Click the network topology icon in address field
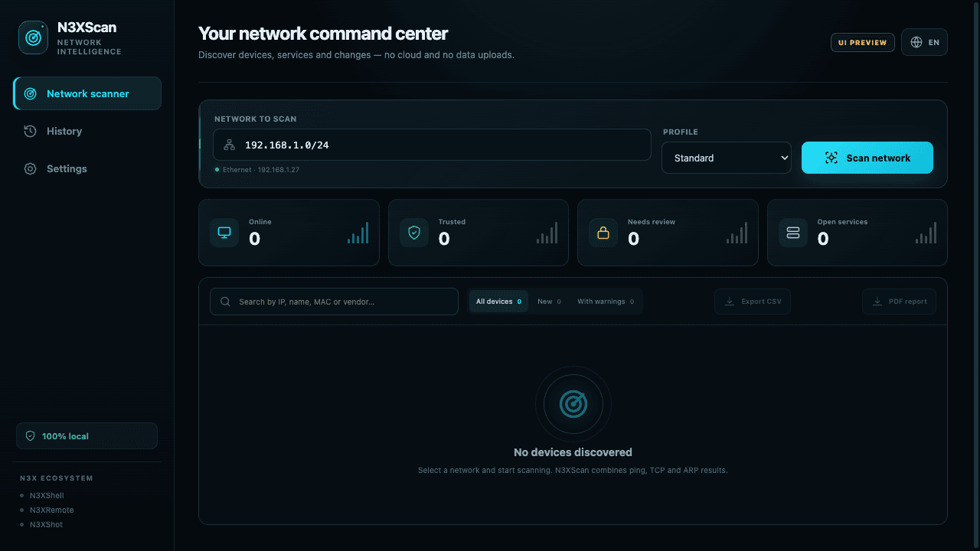 [229, 145]
